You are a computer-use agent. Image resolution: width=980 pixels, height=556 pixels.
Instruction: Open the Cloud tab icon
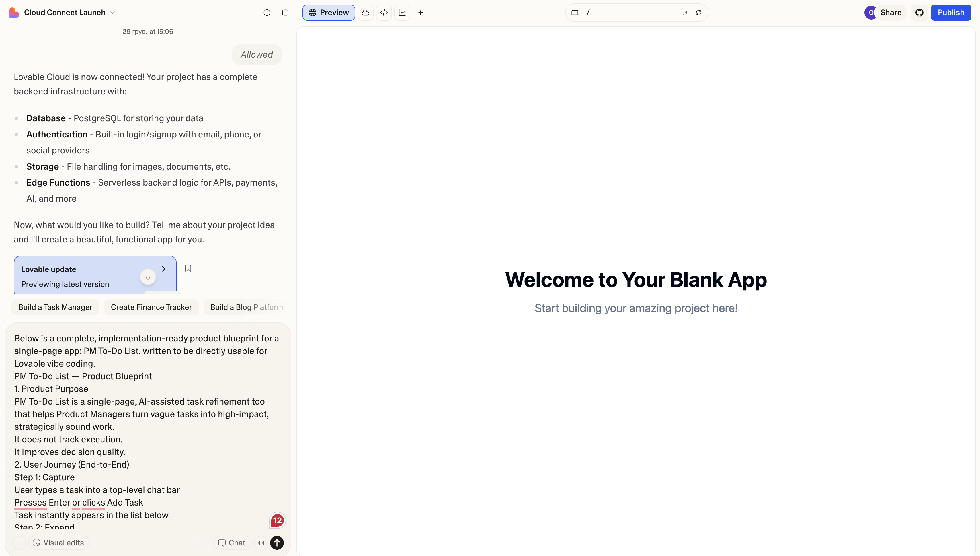(366, 13)
